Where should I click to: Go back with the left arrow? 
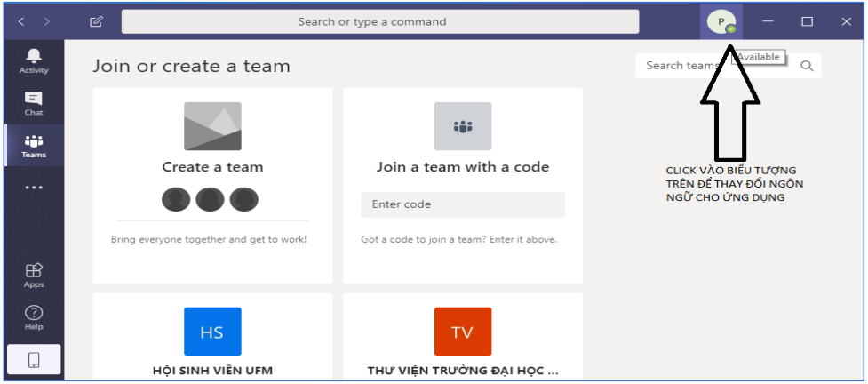[21, 22]
